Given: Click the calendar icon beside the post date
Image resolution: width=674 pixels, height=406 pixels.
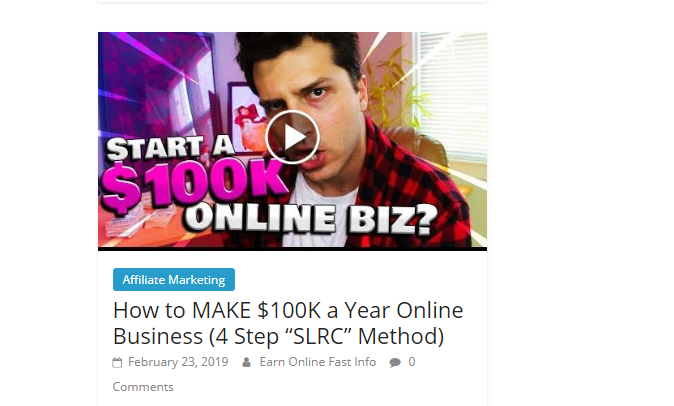Looking at the screenshot, I should (x=117, y=363).
